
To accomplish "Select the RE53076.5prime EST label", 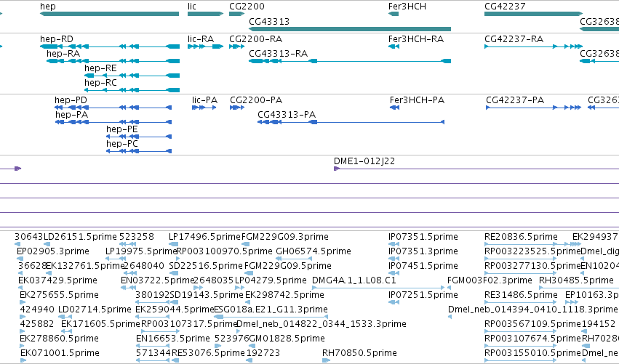I will click(x=208, y=353).
